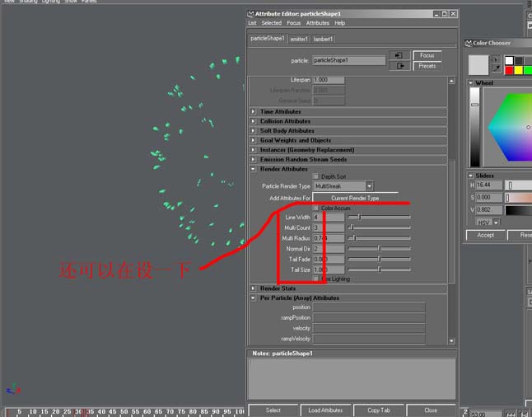Switch to the particleShape1 tab
Image resolution: width=532 pixels, height=417 pixels.
click(268, 39)
